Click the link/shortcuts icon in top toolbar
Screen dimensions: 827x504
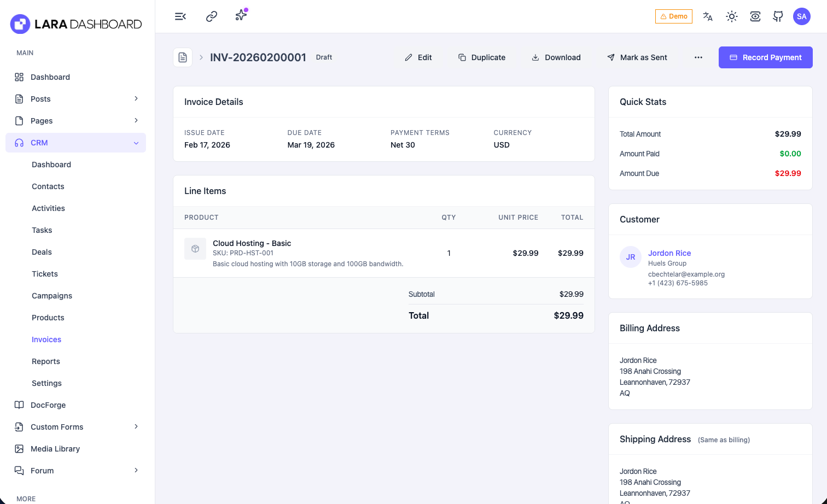click(211, 16)
